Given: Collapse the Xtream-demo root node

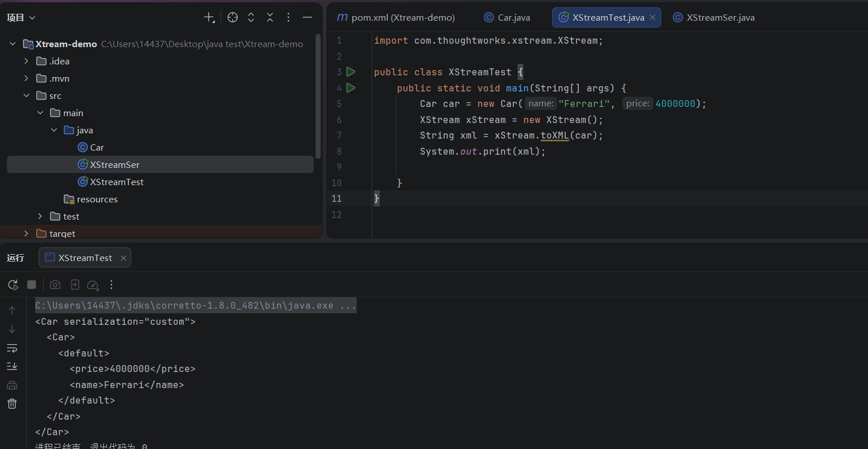Looking at the screenshot, I should click(x=12, y=44).
